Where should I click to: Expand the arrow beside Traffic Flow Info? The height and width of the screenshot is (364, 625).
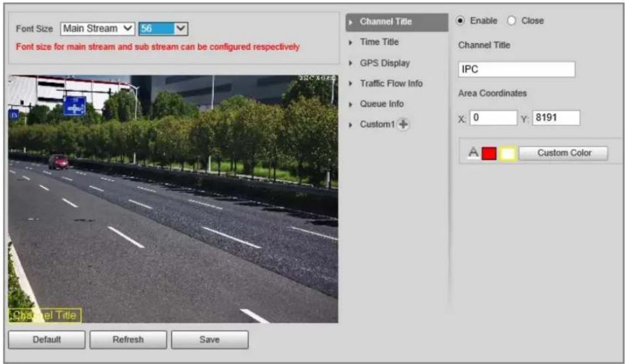[x=351, y=84]
